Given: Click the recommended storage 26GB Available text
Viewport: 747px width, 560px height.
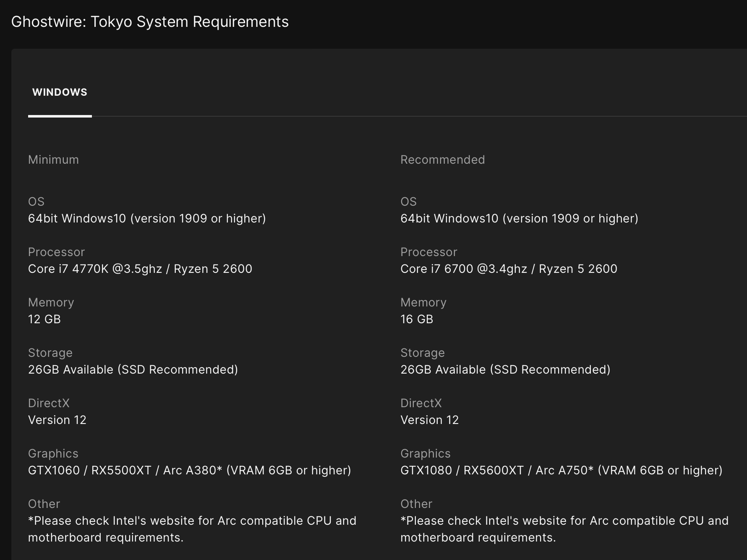Looking at the screenshot, I should coord(505,369).
